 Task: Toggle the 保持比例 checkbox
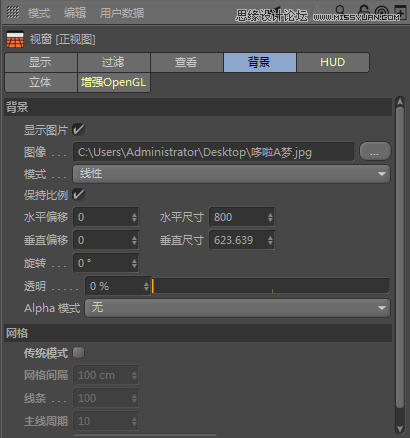(79, 194)
